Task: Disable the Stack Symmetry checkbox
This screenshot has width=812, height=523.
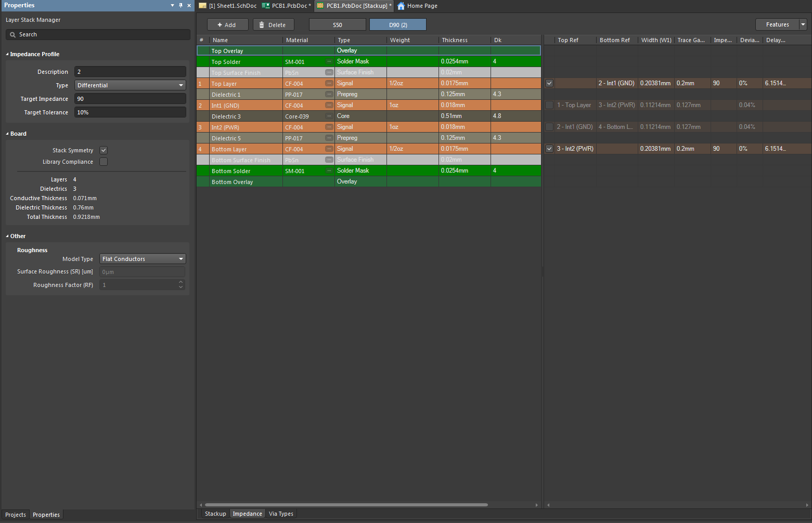Action: 103,150
